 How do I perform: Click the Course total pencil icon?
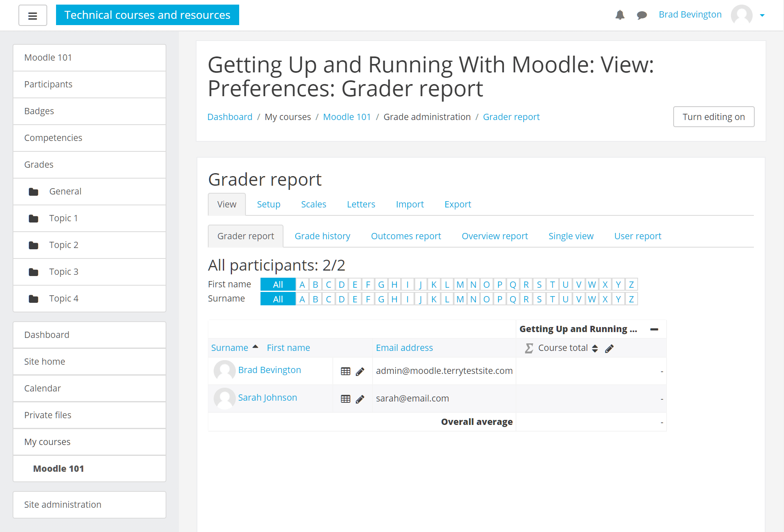coord(609,348)
